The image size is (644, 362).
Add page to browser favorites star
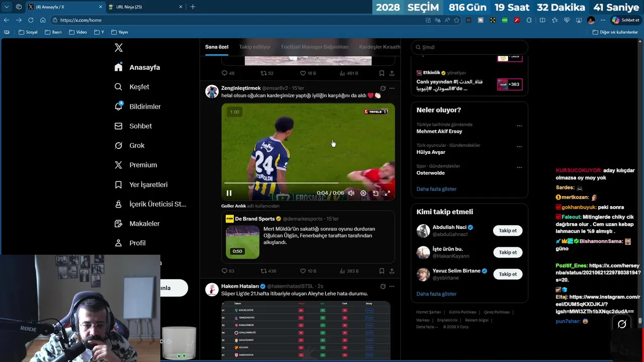tap(457, 20)
